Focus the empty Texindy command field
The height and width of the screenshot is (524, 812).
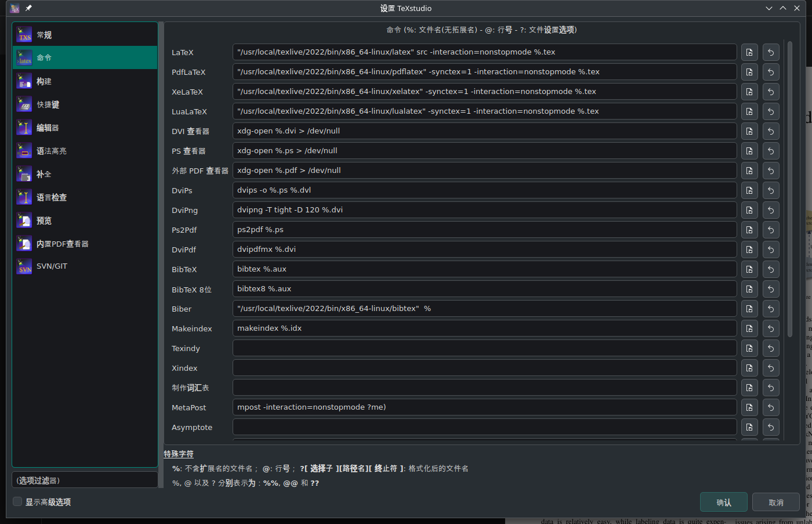pos(484,348)
